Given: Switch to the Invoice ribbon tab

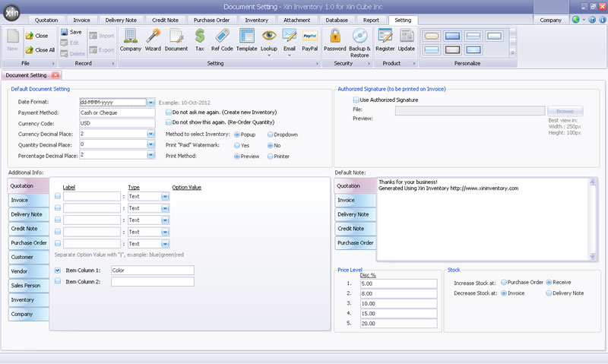Looking at the screenshot, I should coord(81,21).
